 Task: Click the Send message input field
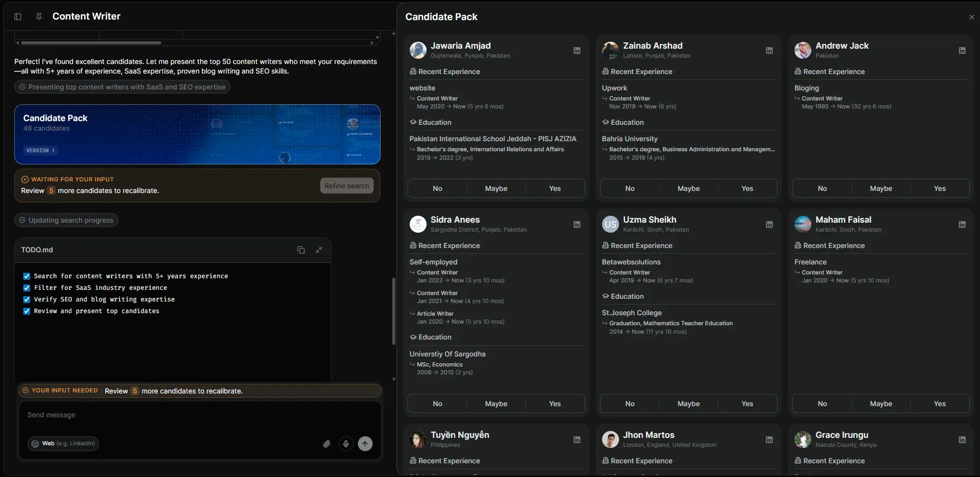[159, 415]
